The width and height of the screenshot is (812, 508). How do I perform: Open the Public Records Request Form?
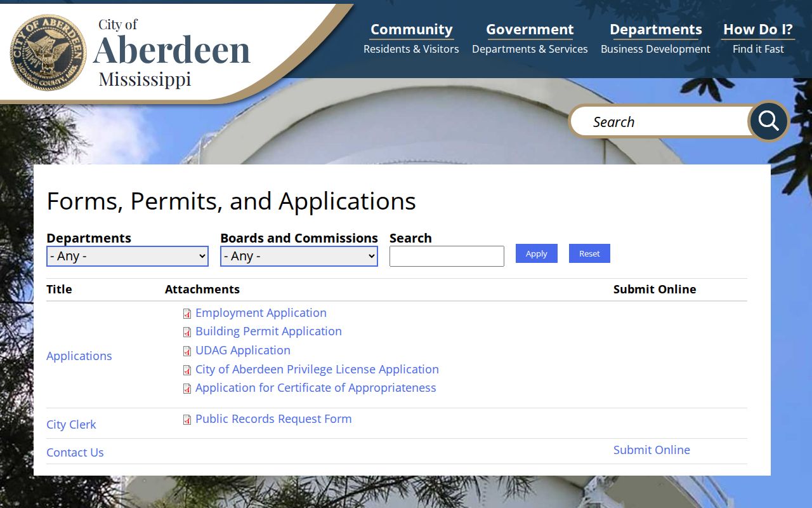273,419
